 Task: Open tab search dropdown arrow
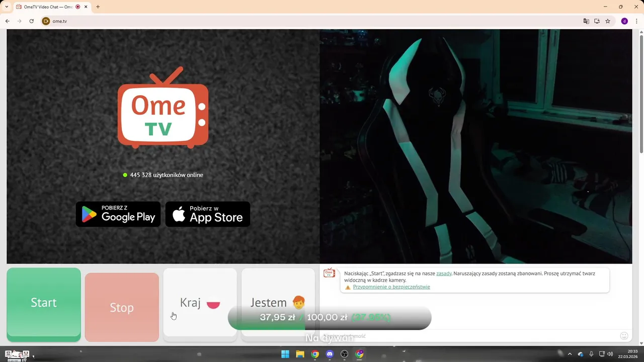point(7,7)
